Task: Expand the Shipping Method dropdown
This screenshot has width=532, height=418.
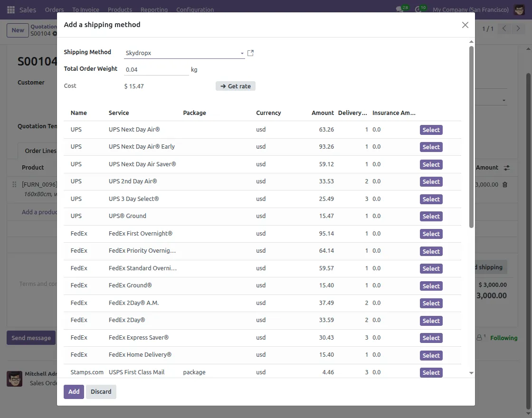Action: pyautogui.click(x=241, y=53)
